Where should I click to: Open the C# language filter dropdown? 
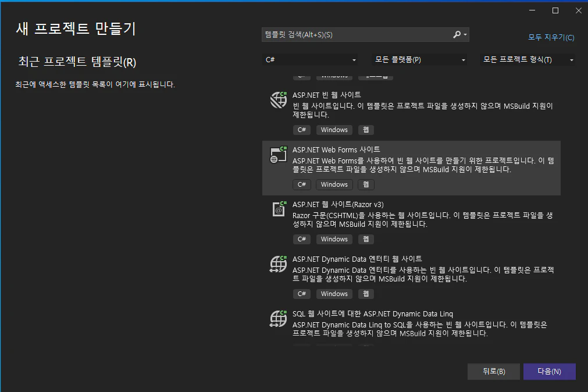point(310,60)
